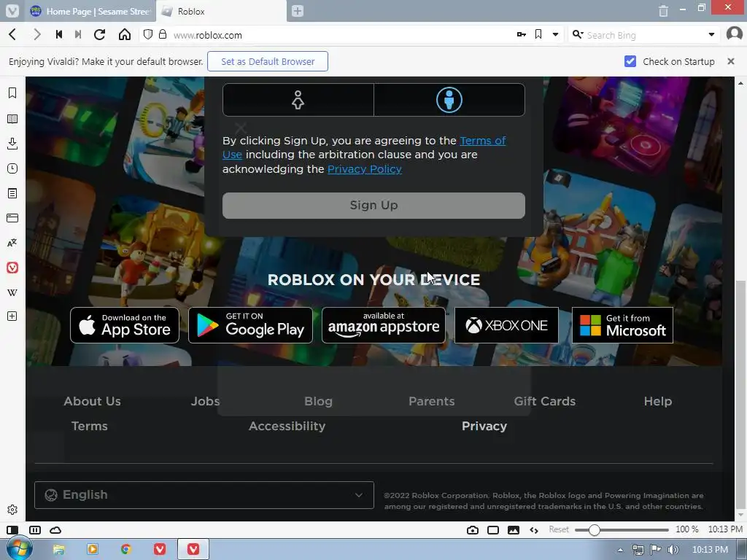Reset page zoom level
This screenshot has width=747, height=560.
pyautogui.click(x=559, y=529)
